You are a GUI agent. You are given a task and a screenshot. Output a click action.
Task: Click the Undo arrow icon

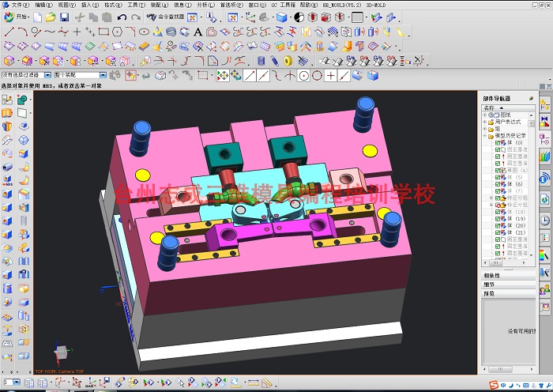click(122, 17)
